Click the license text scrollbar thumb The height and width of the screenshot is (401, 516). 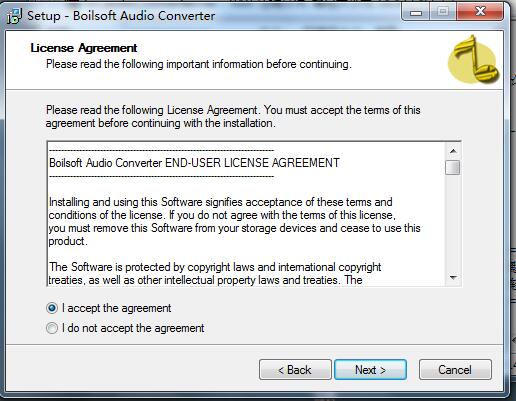453,167
